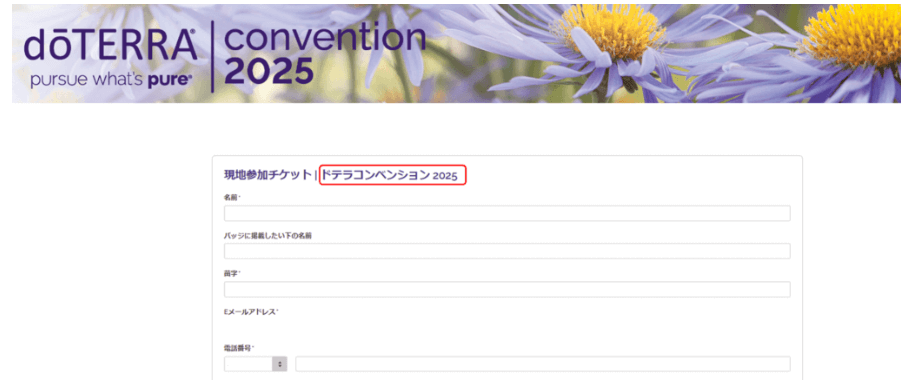Focus the 名前 input field
Viewport: 901px width, 390px height.
507,213
